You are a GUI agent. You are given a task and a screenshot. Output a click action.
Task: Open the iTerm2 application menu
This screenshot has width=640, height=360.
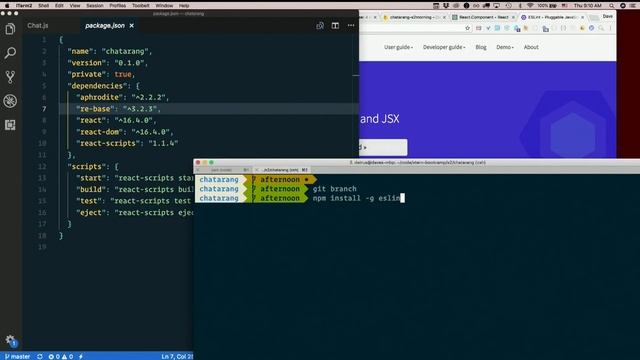[24, 5]
